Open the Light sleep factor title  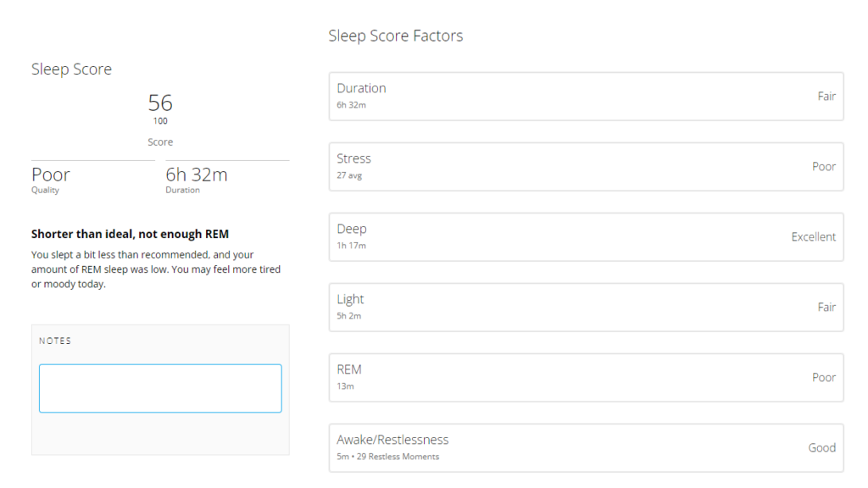[350, 299]
